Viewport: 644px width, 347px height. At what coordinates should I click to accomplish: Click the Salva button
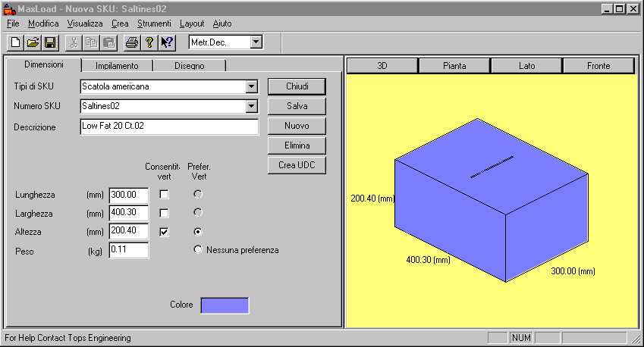[x=297, y=106]
